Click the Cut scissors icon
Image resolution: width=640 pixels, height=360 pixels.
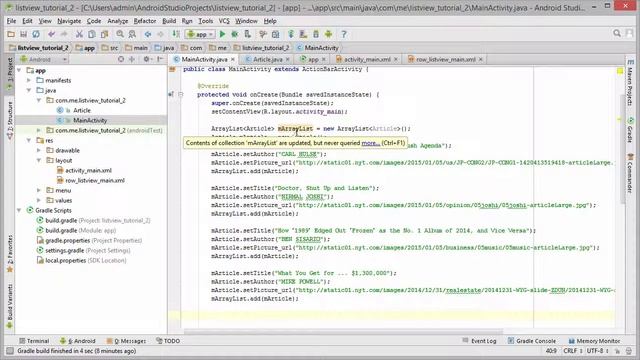(x=79, y=34)
